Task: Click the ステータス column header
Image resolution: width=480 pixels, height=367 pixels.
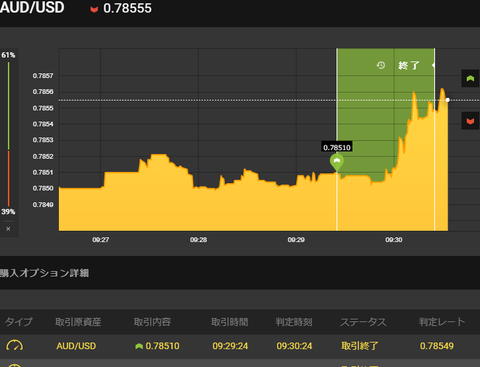Action: (x=363, y=322)
